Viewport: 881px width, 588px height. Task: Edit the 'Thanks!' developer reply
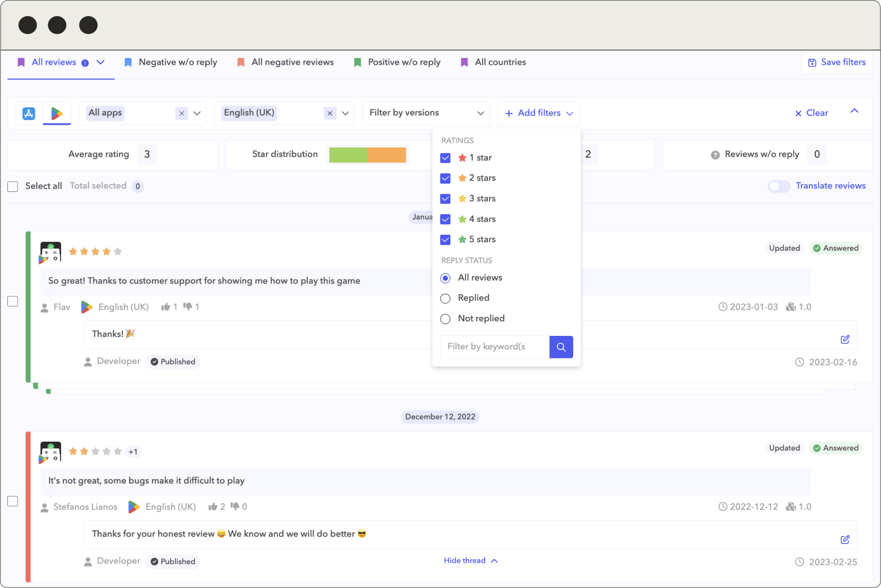[845, 340]
